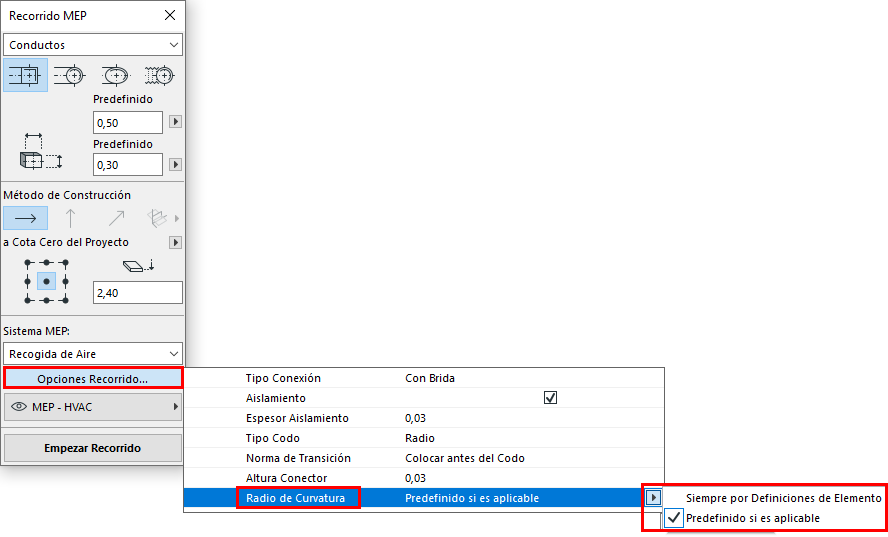Click the Tipo Conexión row
888x537 pixels.
pyautogui.click(x=424, y=378)
